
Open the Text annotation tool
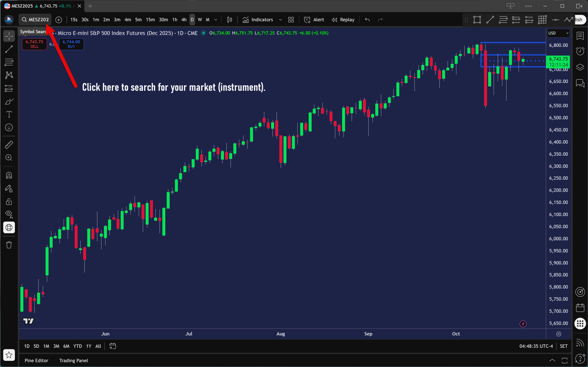coord(9,114)
